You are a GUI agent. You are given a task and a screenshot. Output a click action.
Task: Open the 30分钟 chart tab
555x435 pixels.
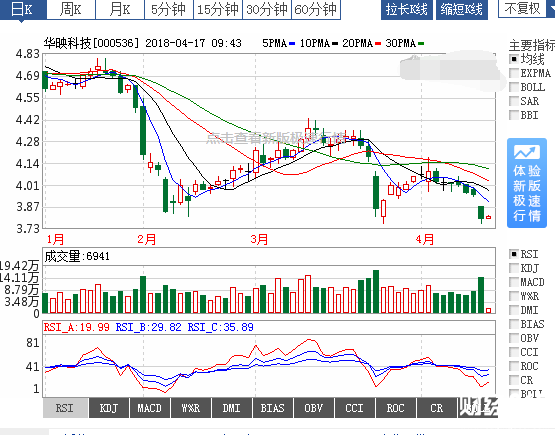click(267, 9)
